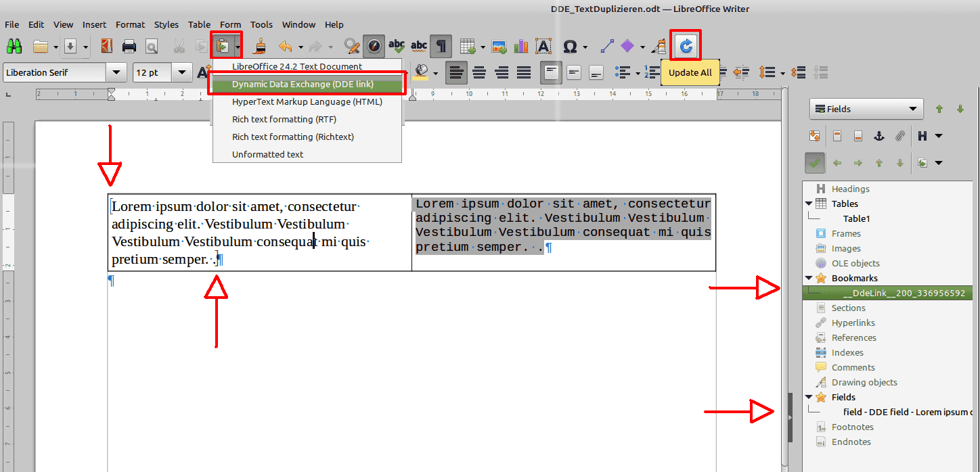This screenshot has width=980, height=472.
Task: Click the Update All refresh icon
Action: click(x=686, y=45)
